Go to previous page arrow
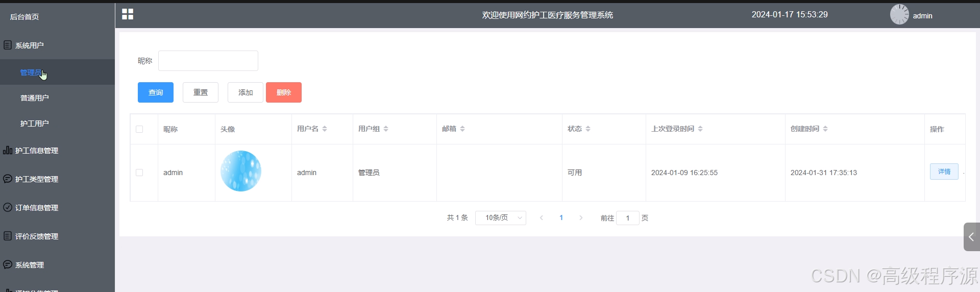980x292 pixels. coord(542,217)
